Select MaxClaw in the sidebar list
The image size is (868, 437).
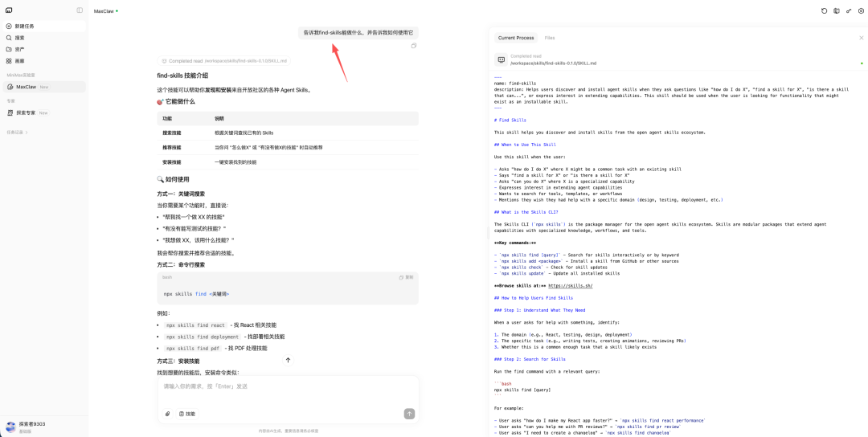44,87
